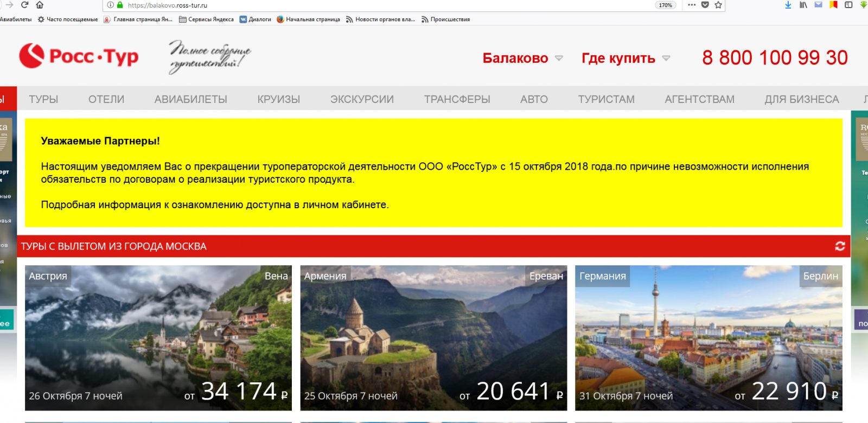Click the address bar URL field

click(x=380, y=5)
